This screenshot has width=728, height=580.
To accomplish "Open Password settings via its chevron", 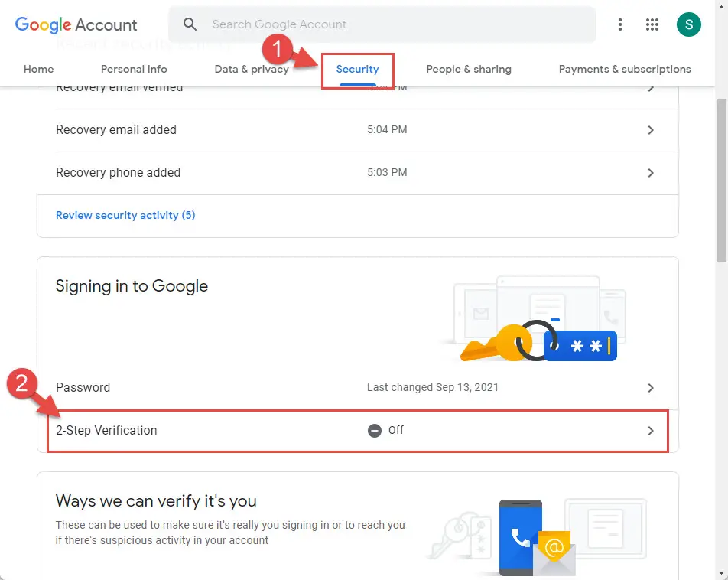I will (651, 388).
